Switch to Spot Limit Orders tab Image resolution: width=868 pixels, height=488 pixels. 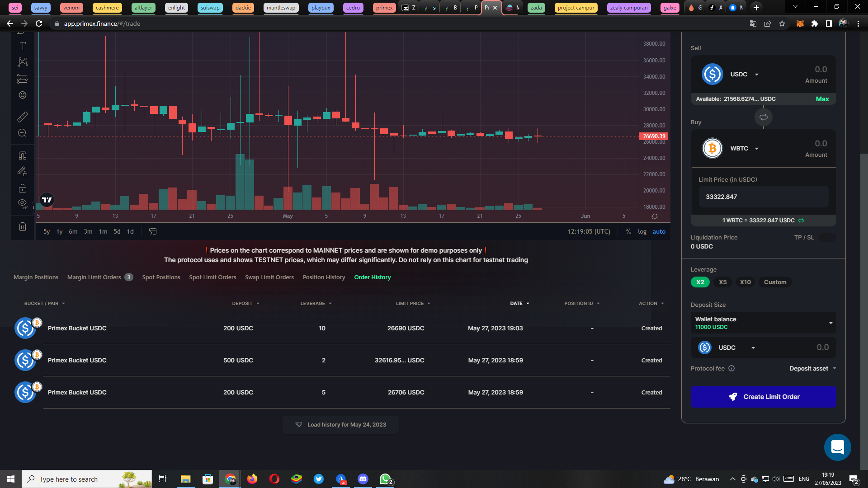pyautogui.click(x=212, y=277)
